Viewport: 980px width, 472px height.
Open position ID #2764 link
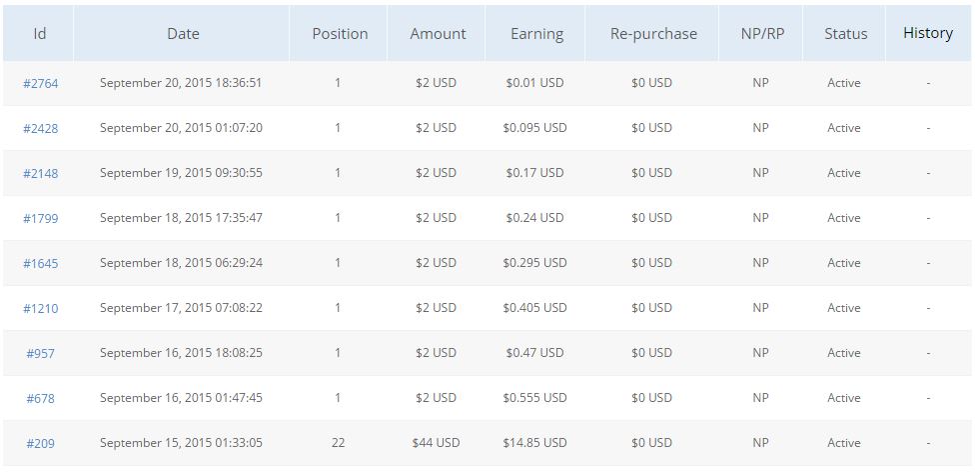pos(40,83)
